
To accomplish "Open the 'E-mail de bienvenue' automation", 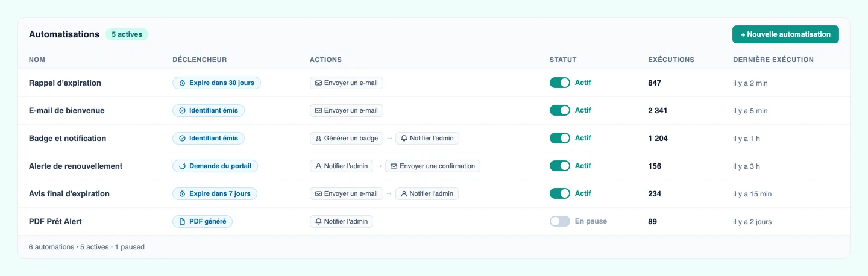I will pos(66,111).
